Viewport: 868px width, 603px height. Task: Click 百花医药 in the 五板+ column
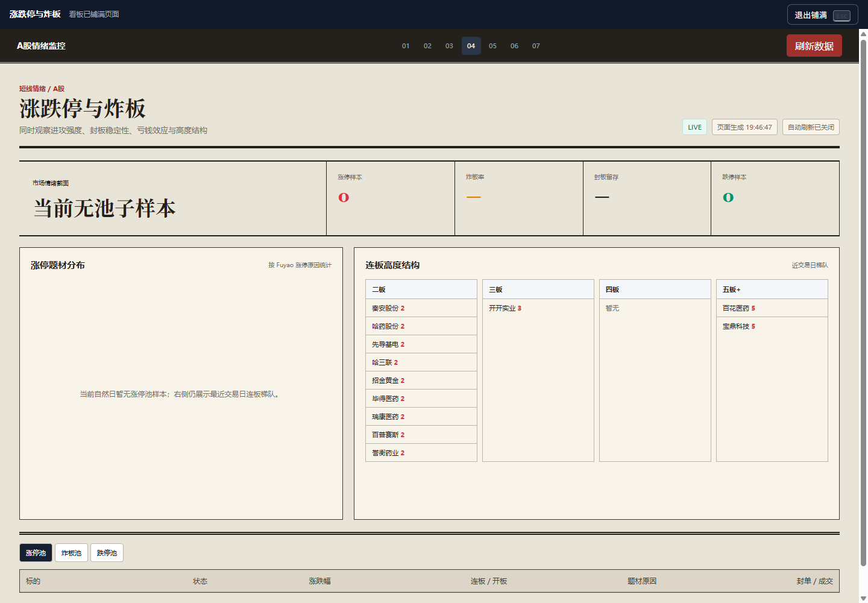772,308
